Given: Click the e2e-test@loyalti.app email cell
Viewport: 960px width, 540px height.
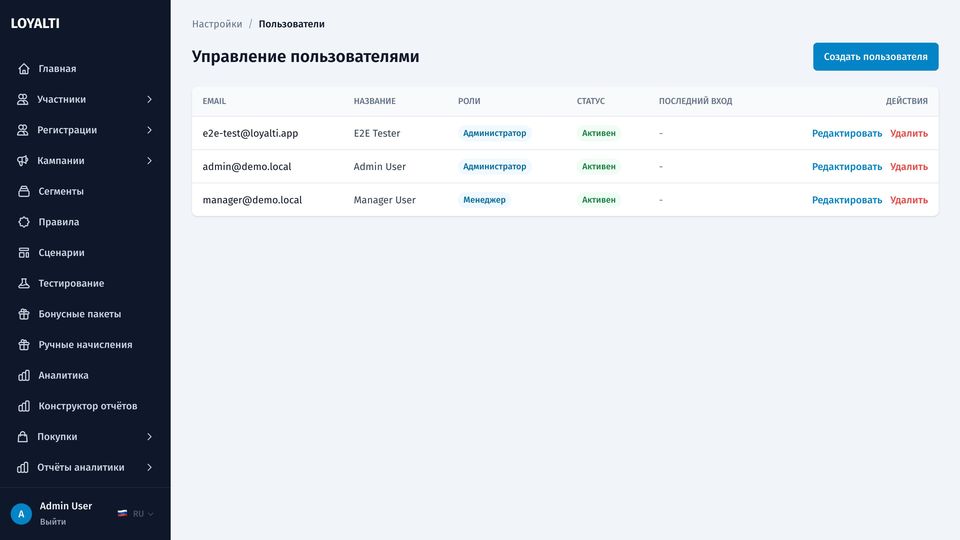Looking at the screenshot, I should (x=250, y=133).
